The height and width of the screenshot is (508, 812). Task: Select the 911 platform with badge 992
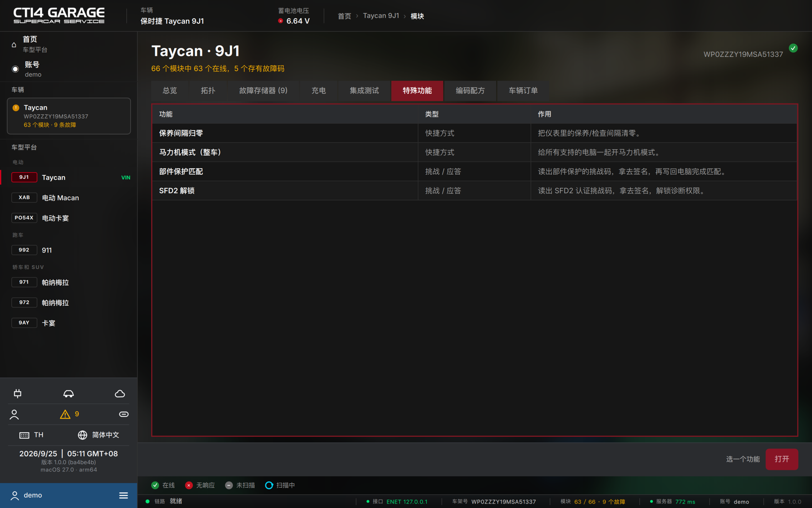69,250
